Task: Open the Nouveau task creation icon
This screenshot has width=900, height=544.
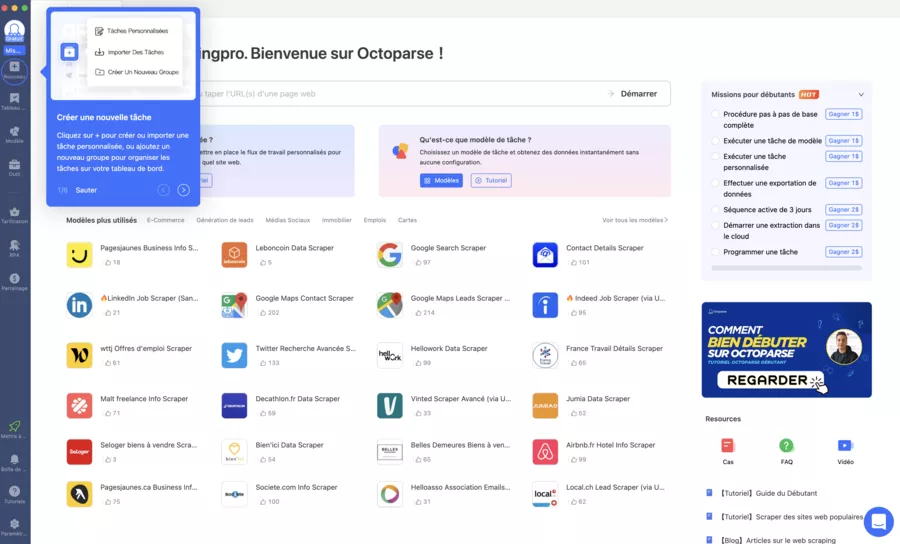Action: point(14,70)
